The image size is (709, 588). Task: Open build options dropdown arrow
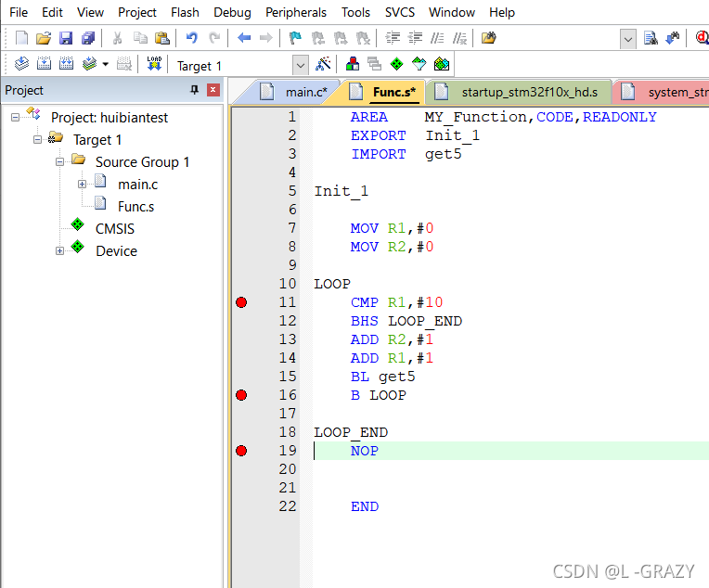click(x=106, y=64)
